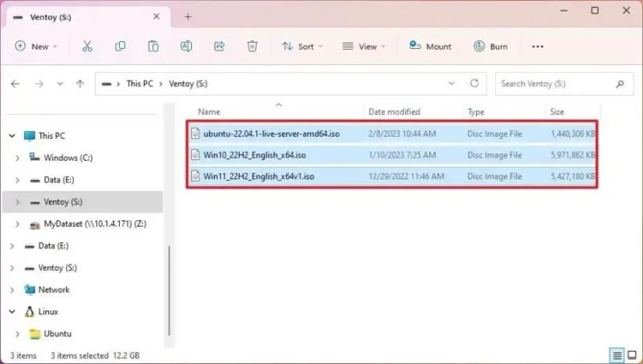Go up one folder level
The height and width of the screenshot is (364, 643).
tap(80, 84)
